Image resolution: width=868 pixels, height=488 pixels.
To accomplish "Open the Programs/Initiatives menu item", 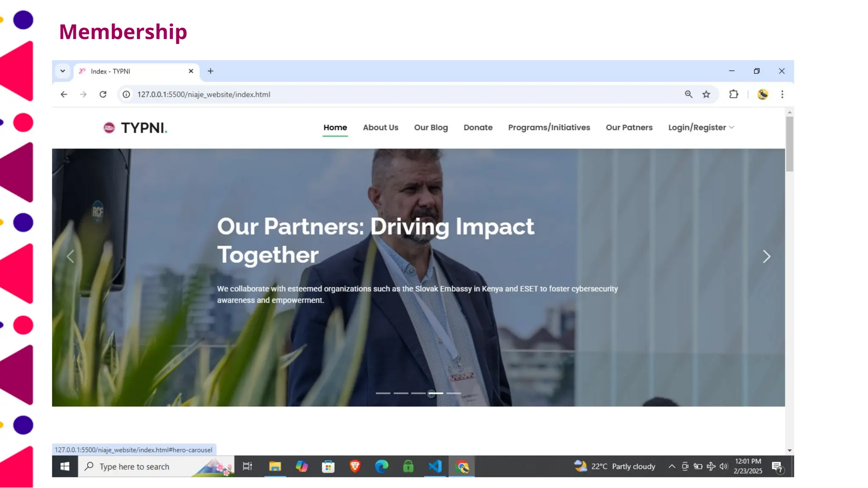I will [549, 128].
